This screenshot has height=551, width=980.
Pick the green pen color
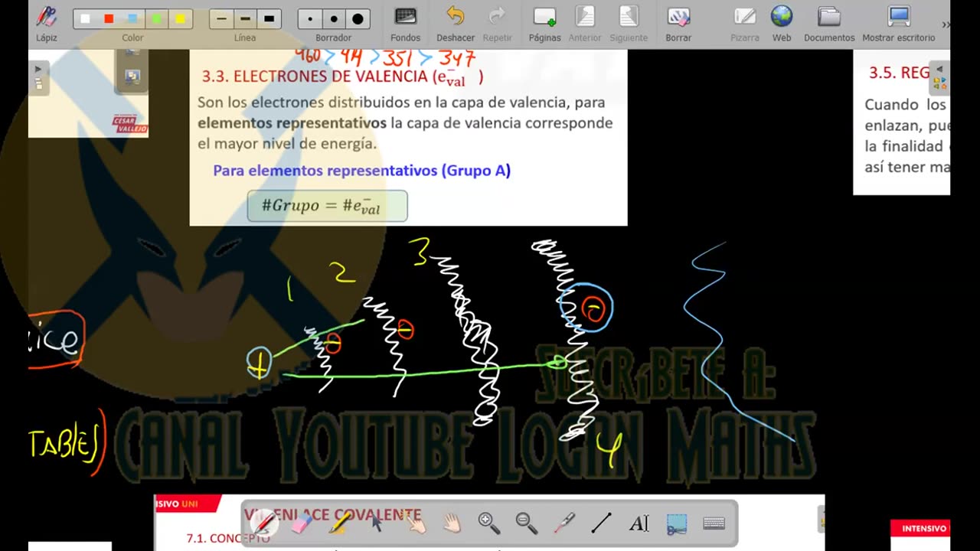click(x=156, y=19)
